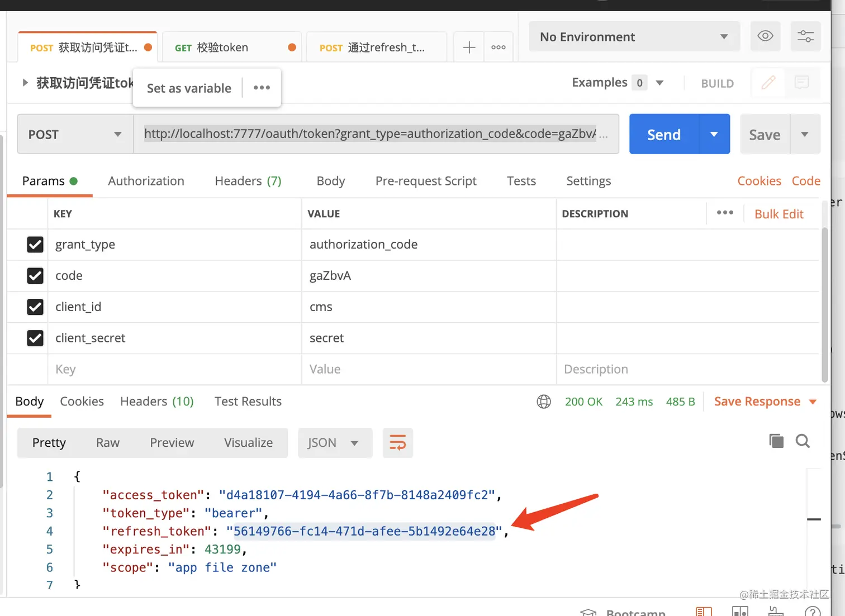Open the Send button dropdown arrow
Image resolution: width=845 pixels, height=616 pixels.
tap(714, 134)
